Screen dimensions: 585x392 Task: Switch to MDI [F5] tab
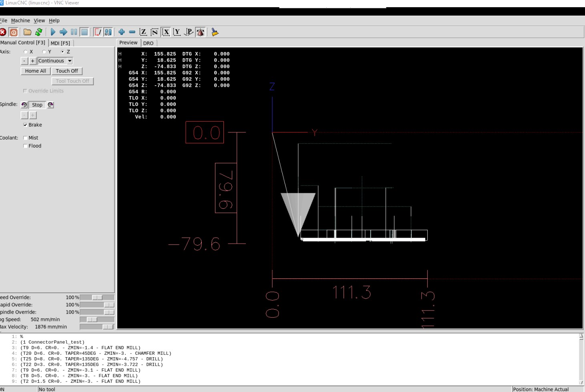(60, 43)
